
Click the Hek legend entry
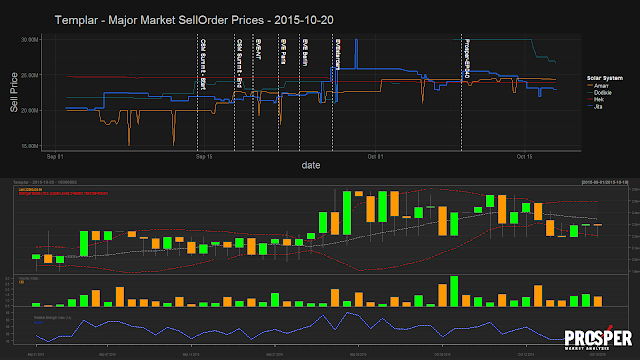pyautogui.click(x=596, y=100)
